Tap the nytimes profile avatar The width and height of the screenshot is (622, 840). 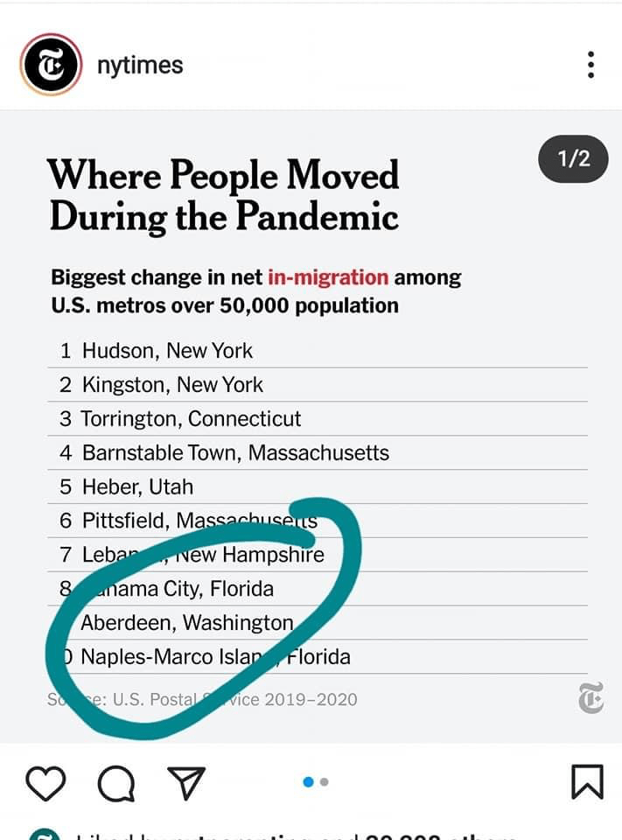coord(52,65)
